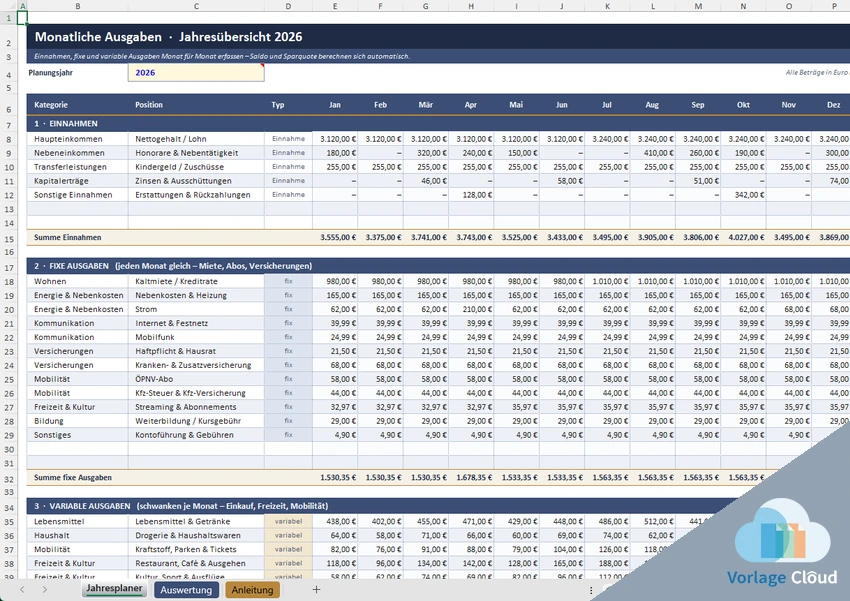The height and width of the screenshot is (601, 850).
Task: Select column E header
Action: (335, 7)
